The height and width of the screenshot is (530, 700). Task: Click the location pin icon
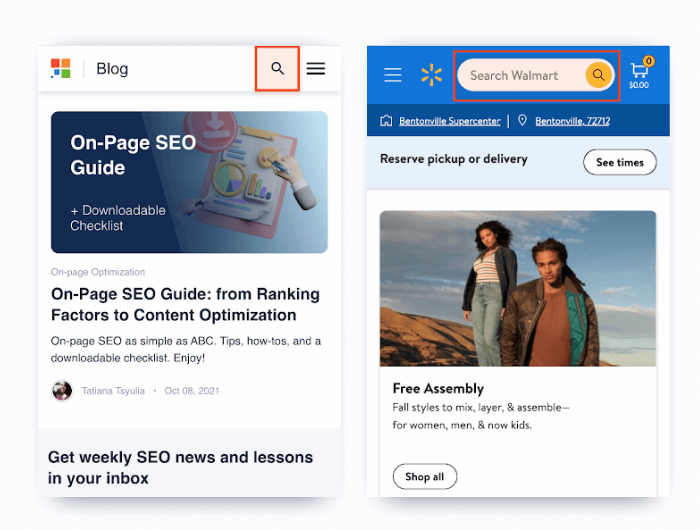[x=522, y=120]
